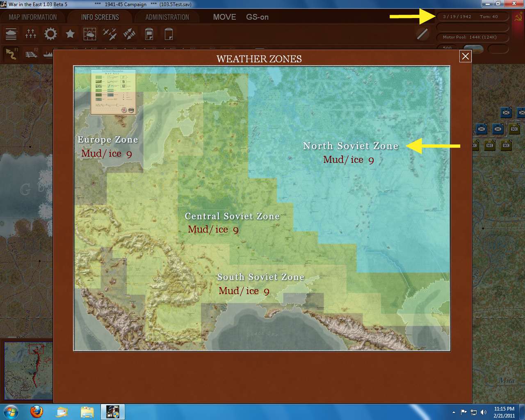Open the volume speaker tray icon
This screenshot has width=525, height=420.
[484, 412]
